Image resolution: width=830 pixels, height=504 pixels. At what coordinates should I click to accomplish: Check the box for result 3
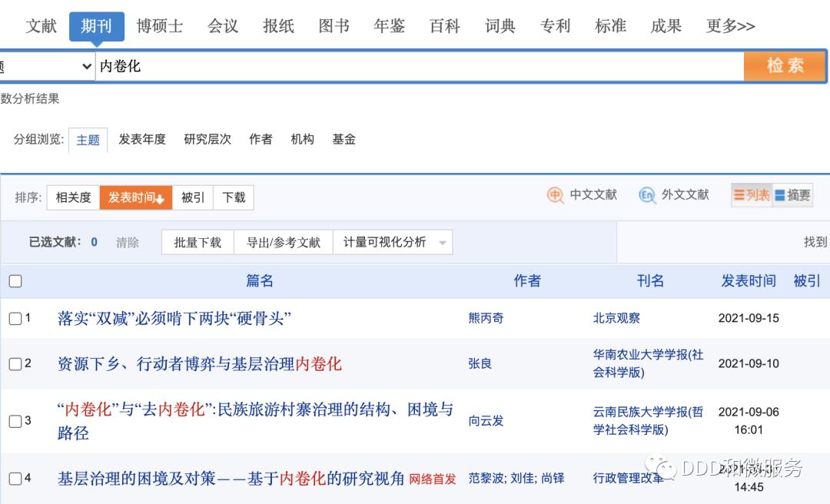tap(15, 421)
